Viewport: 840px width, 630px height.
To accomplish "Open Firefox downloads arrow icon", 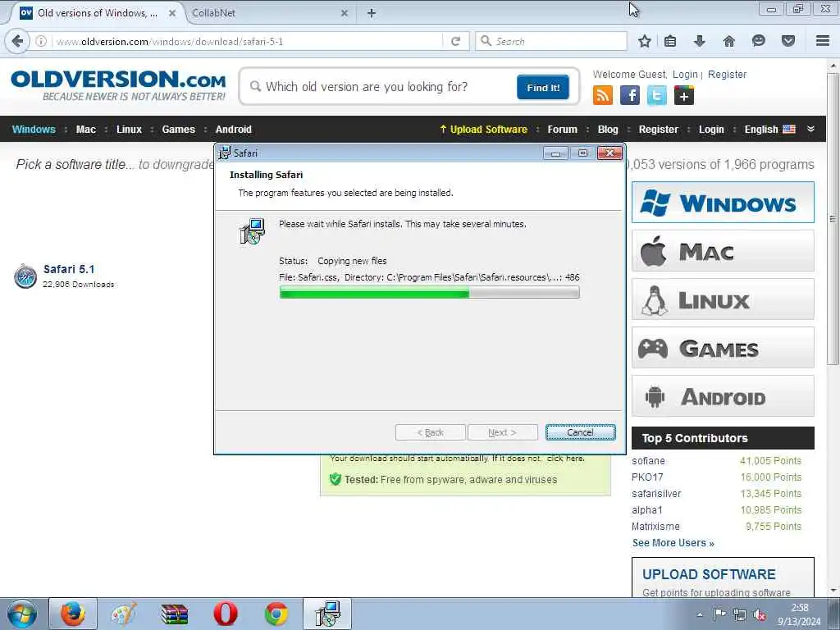I will 700,41.
